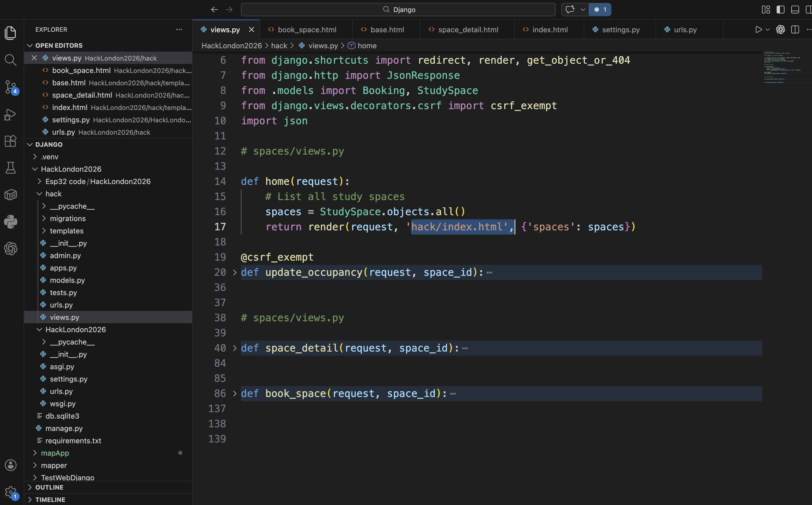812x505 pixels.
Task: Switch to the settings.py tab
Action: (620, 30)
